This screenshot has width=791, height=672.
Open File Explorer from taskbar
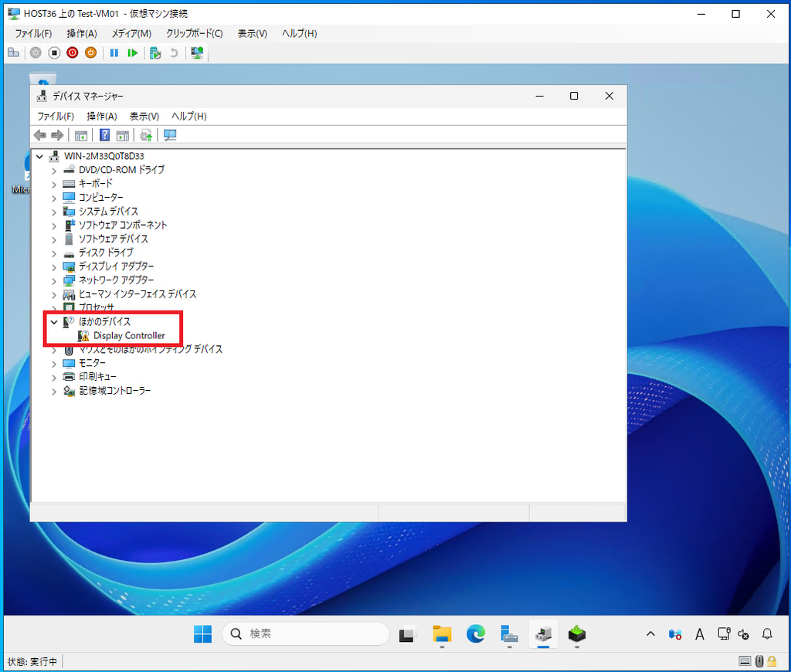(x=442, y=633)
